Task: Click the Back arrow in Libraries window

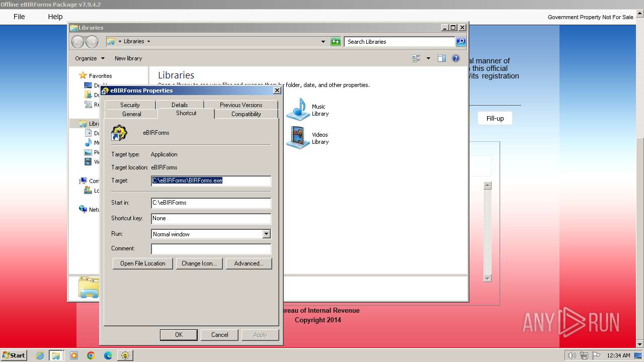Action: 78,42
